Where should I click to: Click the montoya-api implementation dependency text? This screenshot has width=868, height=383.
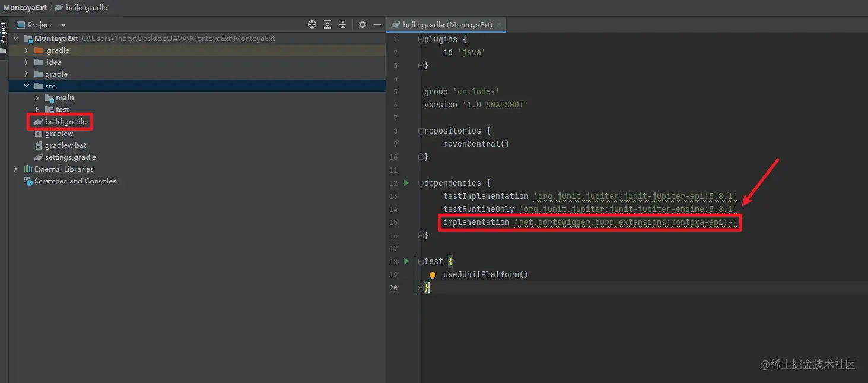coord(590,222)
